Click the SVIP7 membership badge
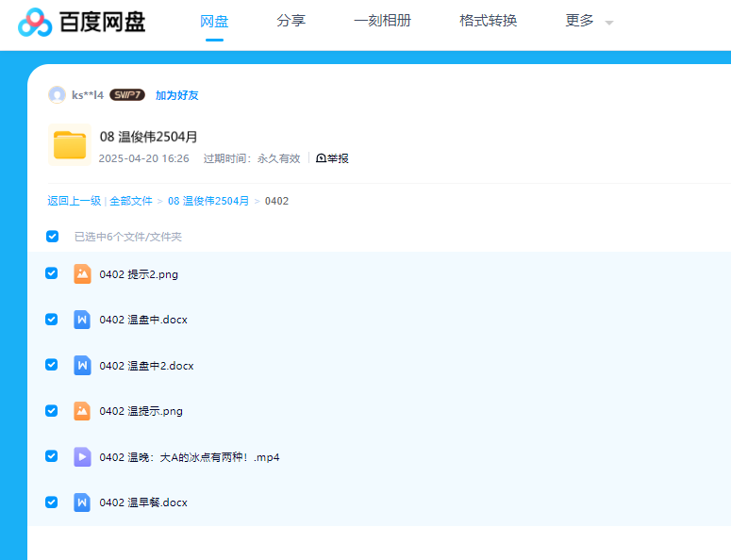731x560 pixels. (x=126, y=95)
